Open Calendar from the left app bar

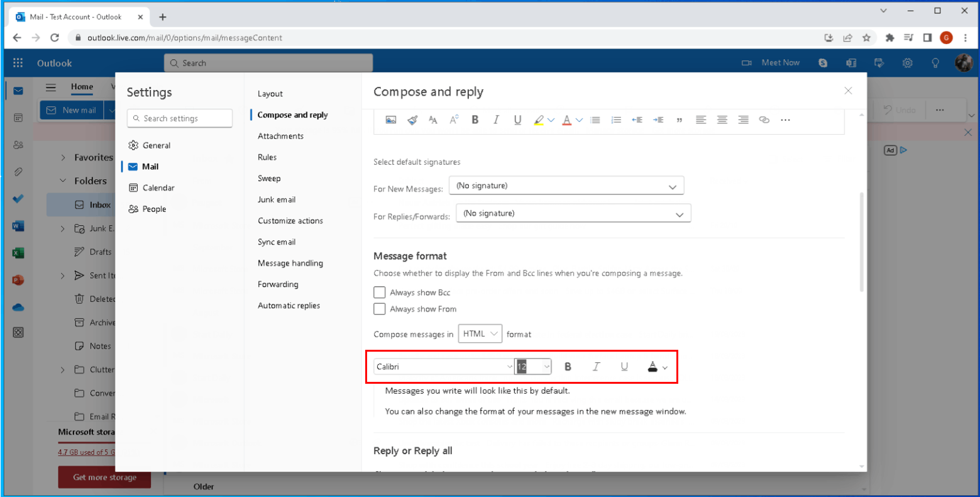[x=17, y=117]
